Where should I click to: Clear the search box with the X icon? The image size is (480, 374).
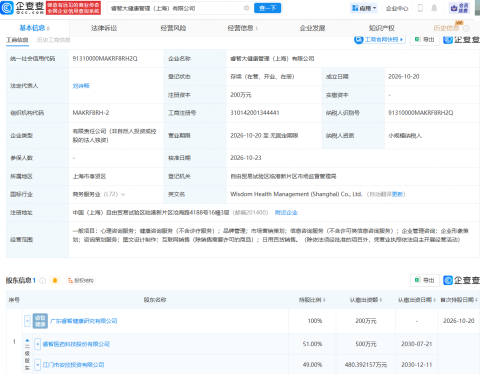pyautogui.click(x=246, y=8)
